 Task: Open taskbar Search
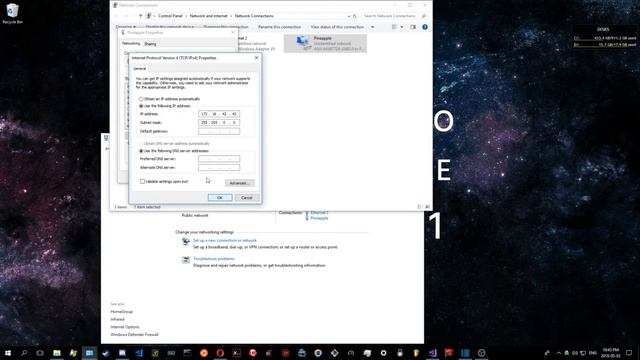point(24,353)
